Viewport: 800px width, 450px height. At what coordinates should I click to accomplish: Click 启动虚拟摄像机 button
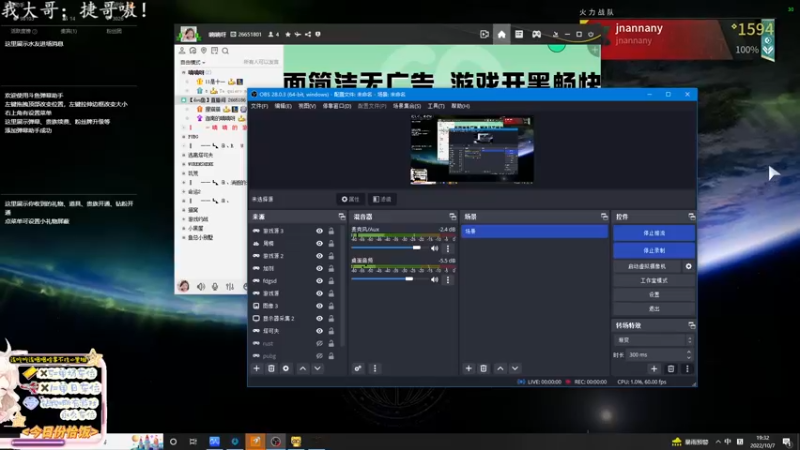click(x=647, y=266)
